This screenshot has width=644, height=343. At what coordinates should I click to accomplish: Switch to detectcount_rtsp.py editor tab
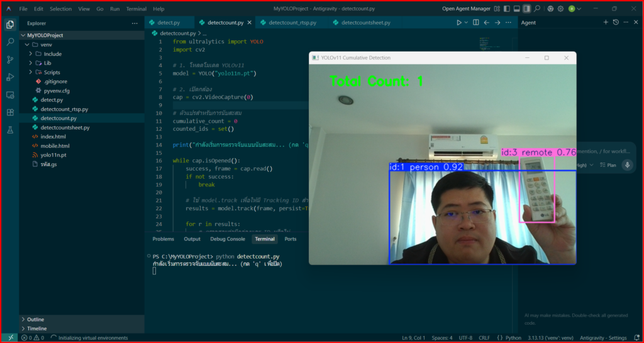click(x=292, y=23)
